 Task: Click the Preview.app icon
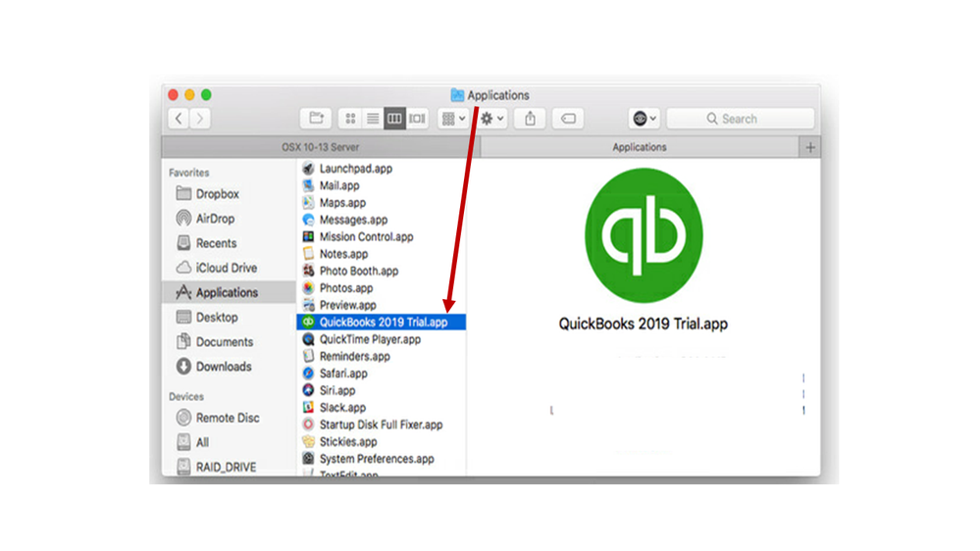[x=308, y=305]
